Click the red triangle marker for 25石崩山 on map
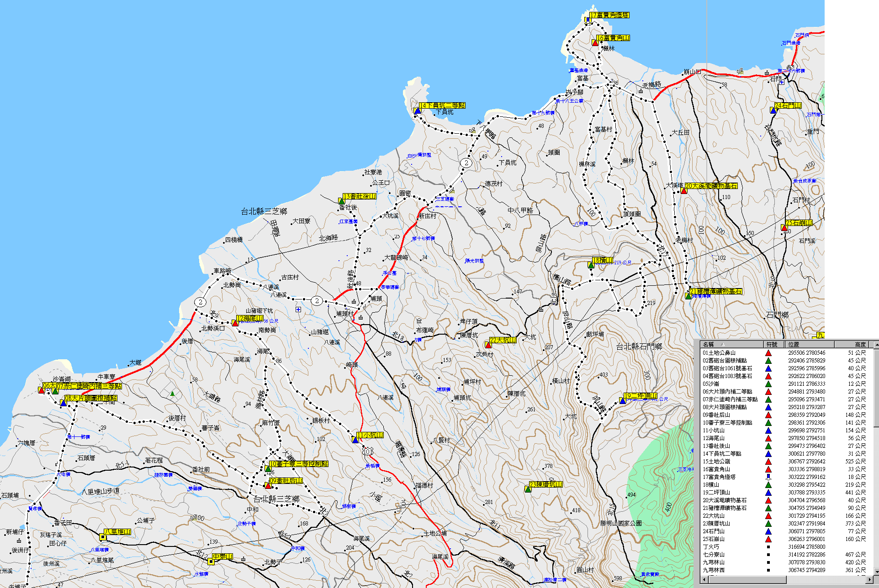The image size is (879, 588). [784, 227]
